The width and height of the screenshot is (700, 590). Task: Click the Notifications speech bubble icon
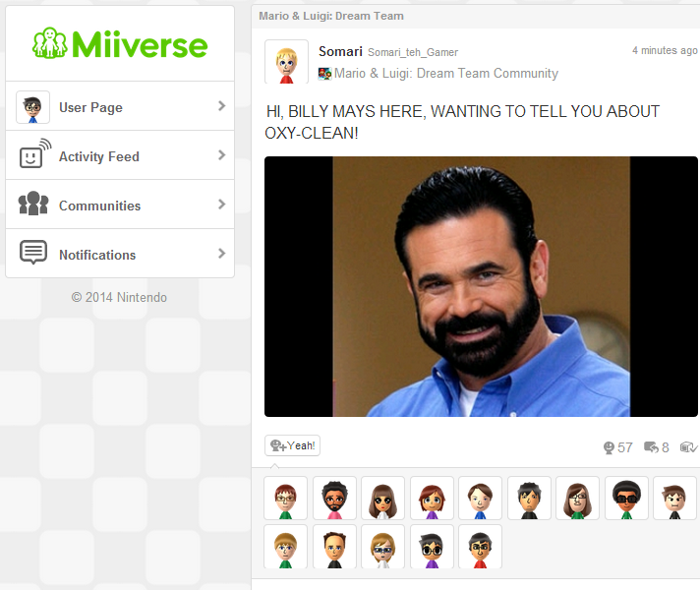click(x=33, y=252)
